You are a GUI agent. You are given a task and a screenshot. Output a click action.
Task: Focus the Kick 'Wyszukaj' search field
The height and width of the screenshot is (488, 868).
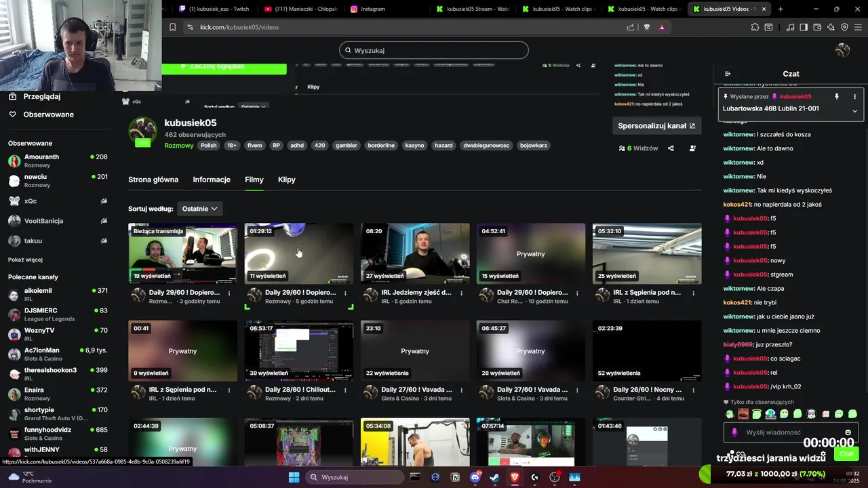click(434, 50)
